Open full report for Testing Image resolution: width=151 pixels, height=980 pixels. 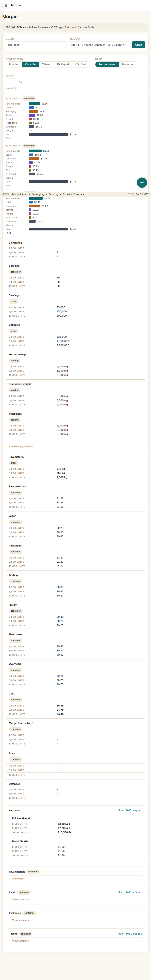(x=130, y=933)
